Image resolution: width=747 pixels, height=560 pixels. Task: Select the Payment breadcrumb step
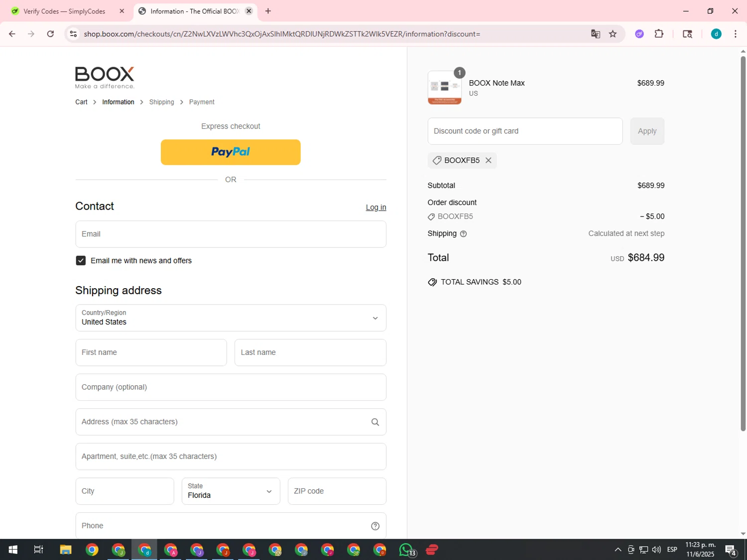pyautogui.click(x=202, y=102)
